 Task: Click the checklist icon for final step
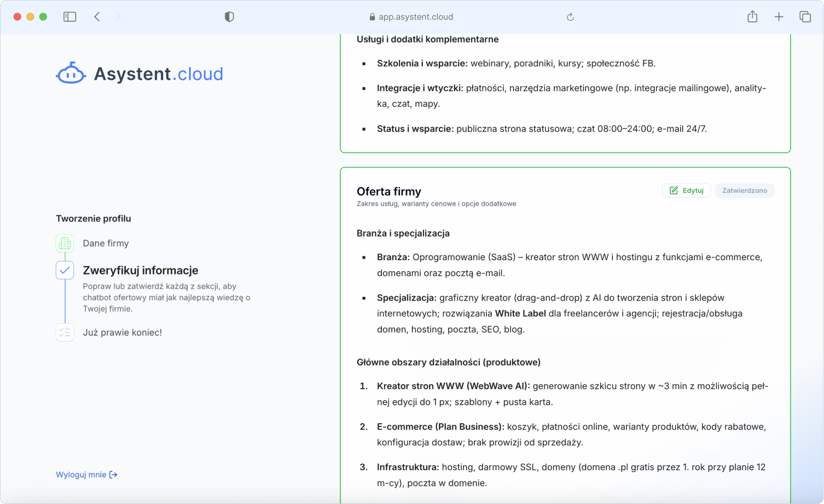(65, 332)
